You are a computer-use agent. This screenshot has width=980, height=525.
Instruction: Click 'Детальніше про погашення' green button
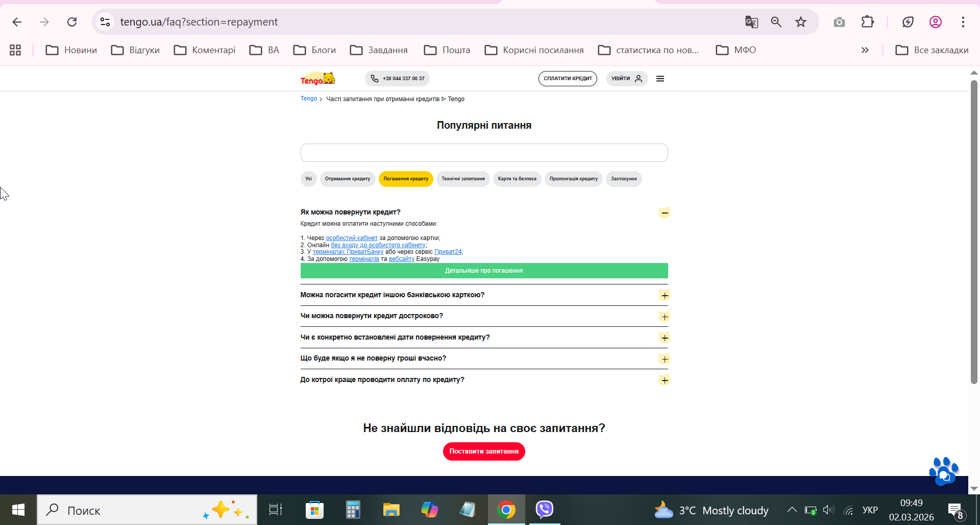[484, 271]
